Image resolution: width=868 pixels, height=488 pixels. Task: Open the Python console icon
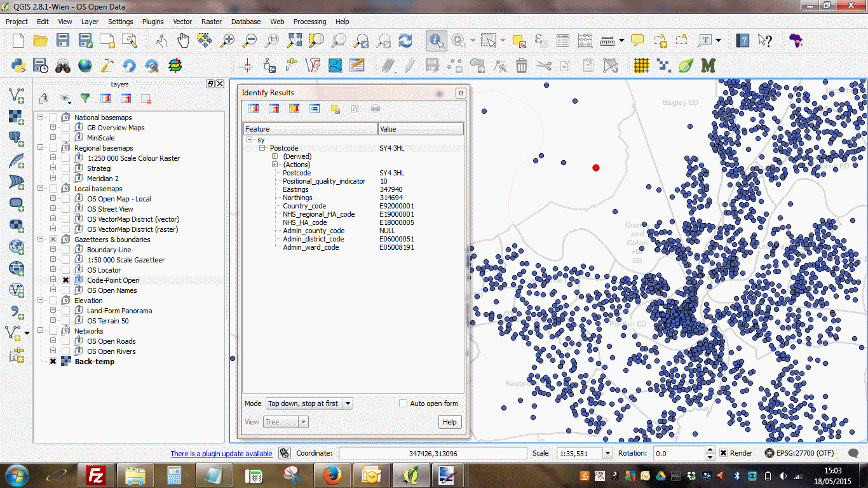18,65
